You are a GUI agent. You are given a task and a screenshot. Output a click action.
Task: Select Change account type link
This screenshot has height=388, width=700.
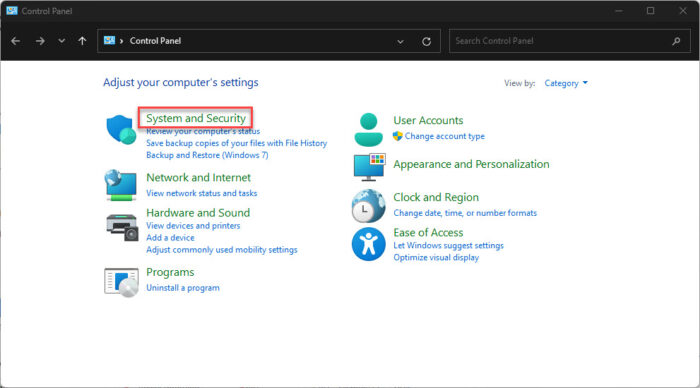click(x=444, y=136)
